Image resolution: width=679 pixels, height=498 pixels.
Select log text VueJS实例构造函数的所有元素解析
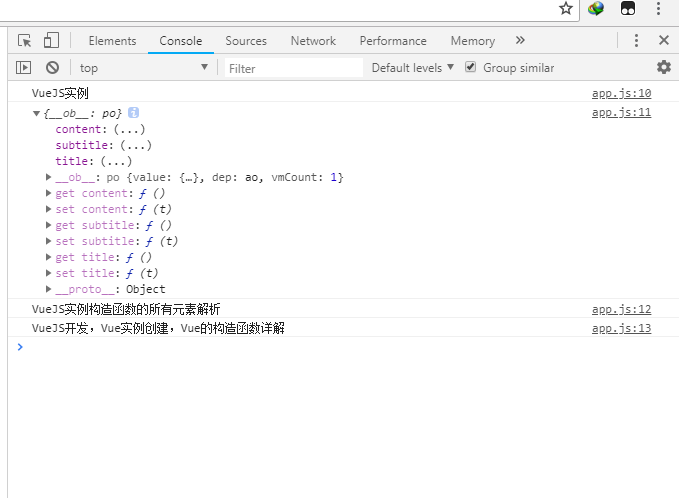126,309
